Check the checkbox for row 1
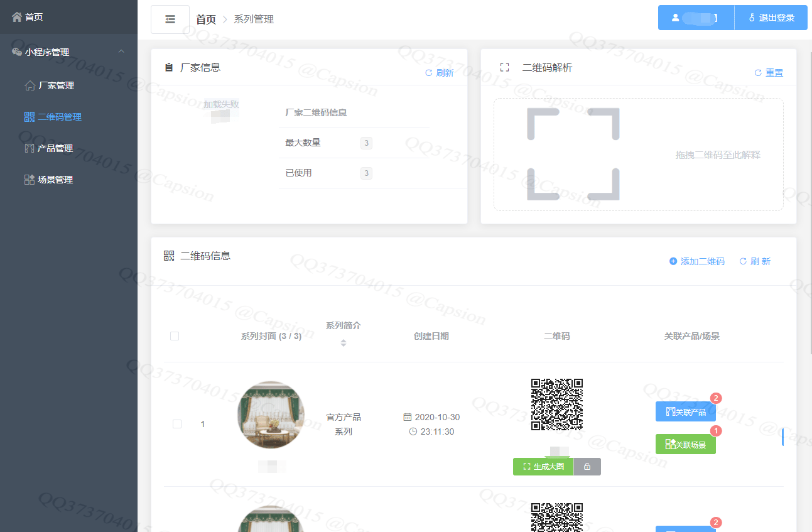 177,424
